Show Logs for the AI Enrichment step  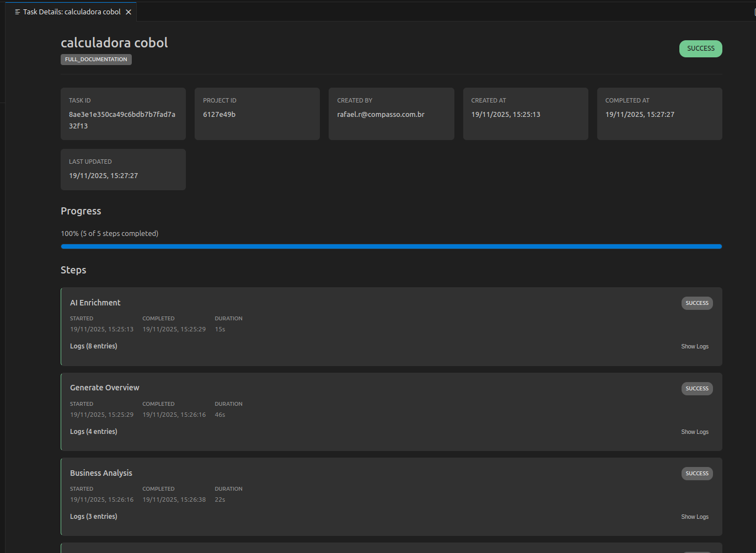694,346
